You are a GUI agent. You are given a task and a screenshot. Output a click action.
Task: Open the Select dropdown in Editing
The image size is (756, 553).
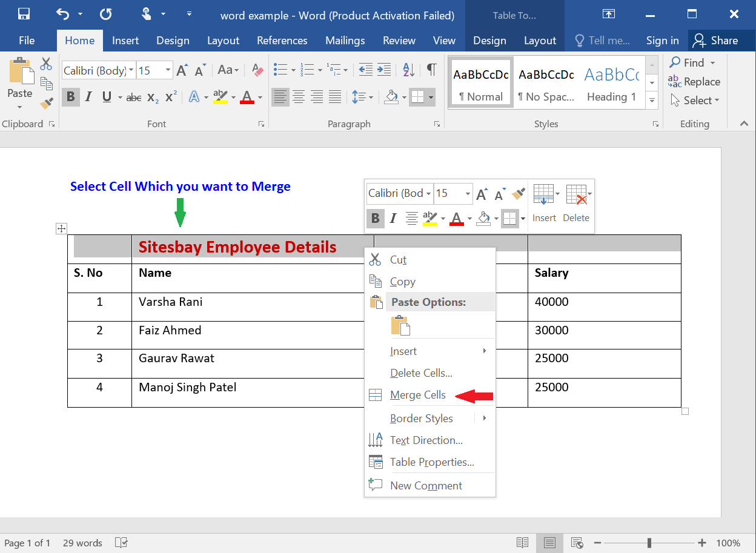pos(695,101)
